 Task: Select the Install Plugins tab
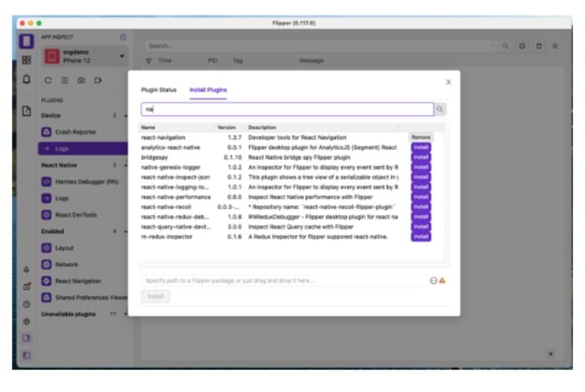208,90
